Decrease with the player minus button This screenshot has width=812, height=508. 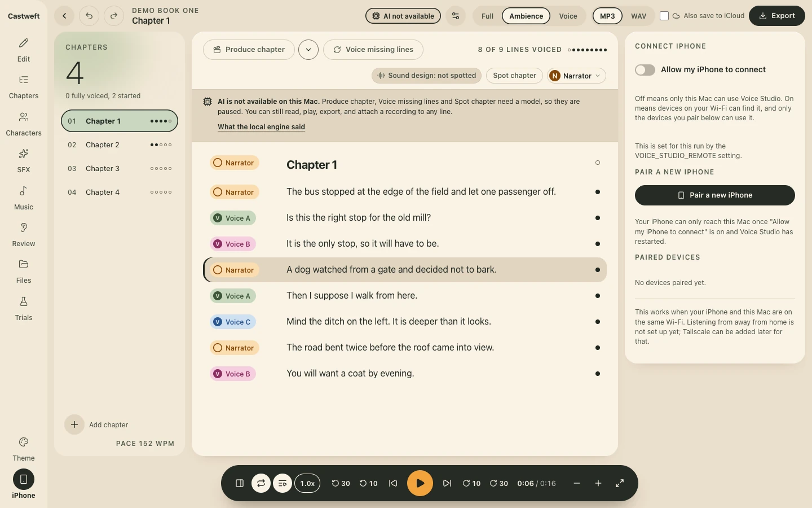tap(577, 483)
